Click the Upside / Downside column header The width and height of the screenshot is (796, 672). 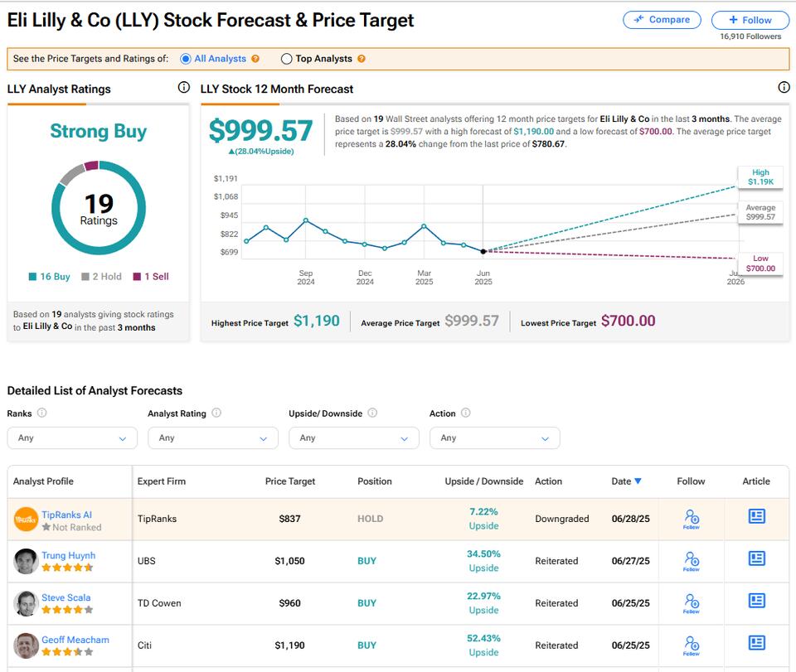(x=483, y=481)
